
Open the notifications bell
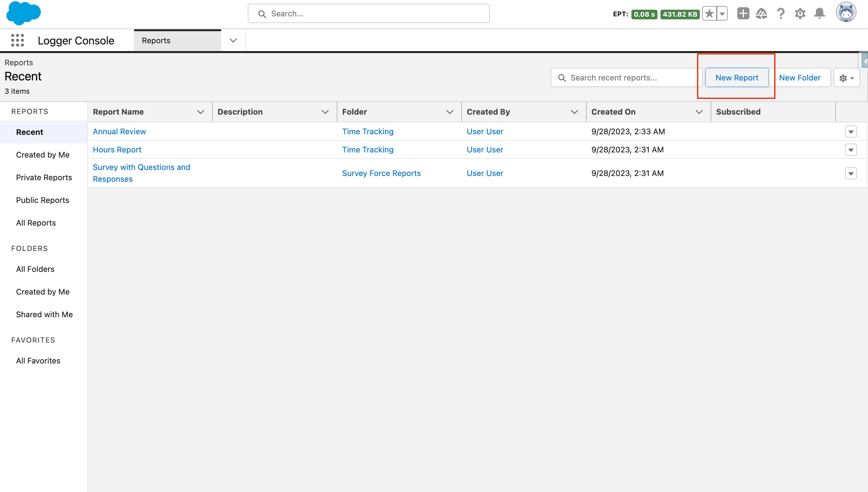coord(820,14)
